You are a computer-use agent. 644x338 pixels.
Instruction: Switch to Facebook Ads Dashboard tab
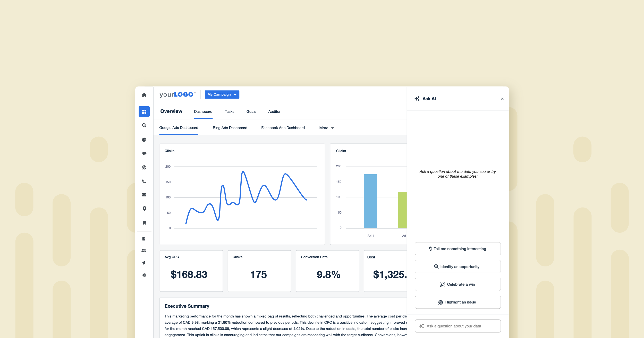283,128
